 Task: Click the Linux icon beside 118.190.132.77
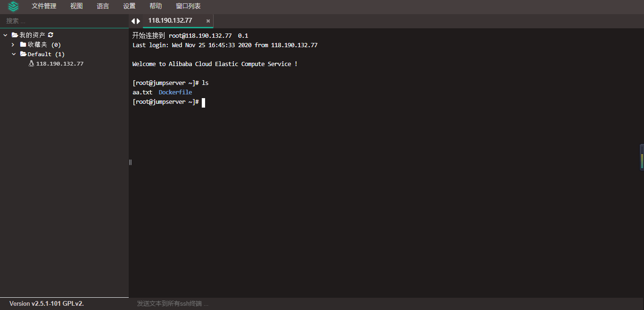tap(31, 64)
